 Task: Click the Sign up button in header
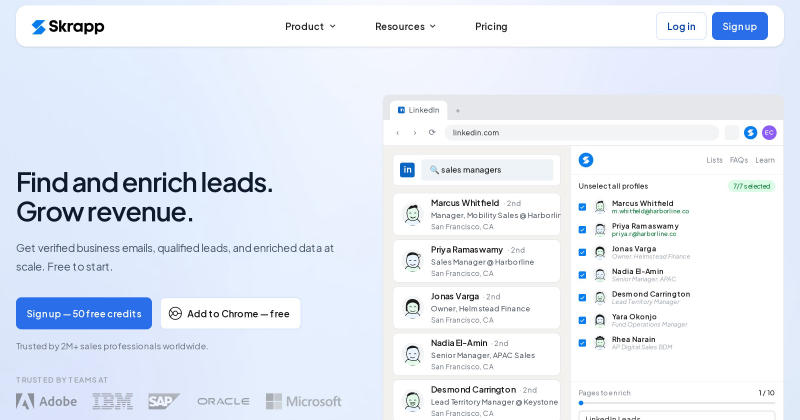[x=740, y=26]
